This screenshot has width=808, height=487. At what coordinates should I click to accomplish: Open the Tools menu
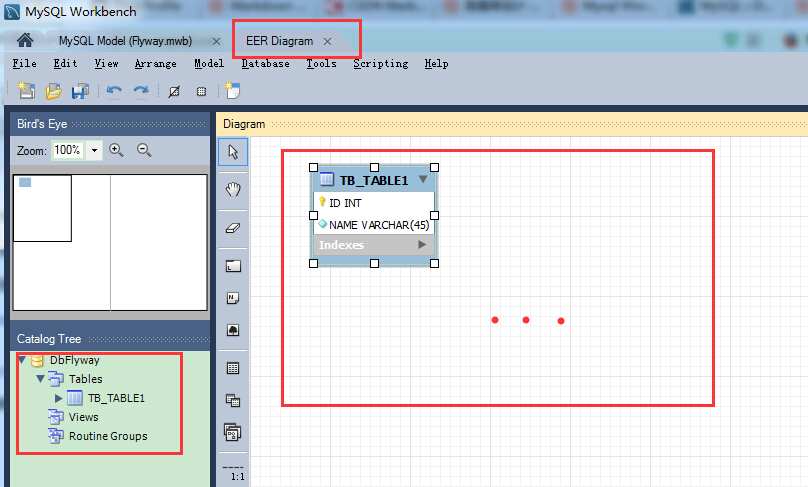322,63
